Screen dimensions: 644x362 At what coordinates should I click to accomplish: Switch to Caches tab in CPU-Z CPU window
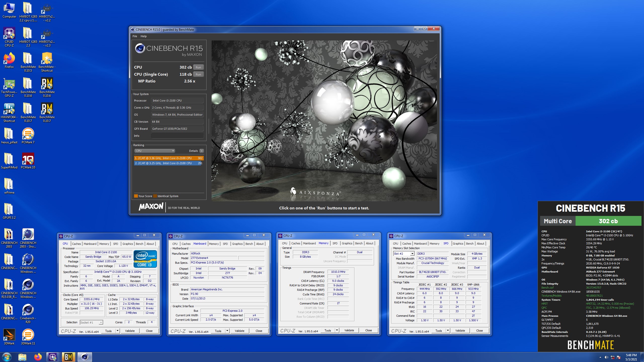[x=76, y=244]
